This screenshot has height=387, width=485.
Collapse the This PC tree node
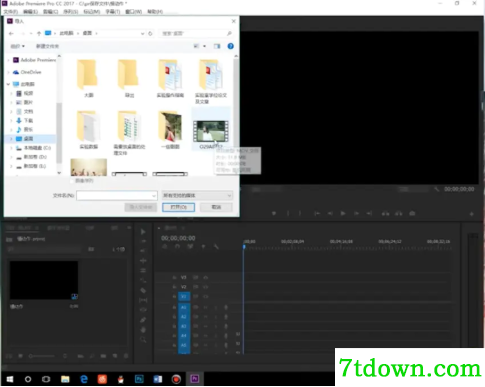point(8,84)
